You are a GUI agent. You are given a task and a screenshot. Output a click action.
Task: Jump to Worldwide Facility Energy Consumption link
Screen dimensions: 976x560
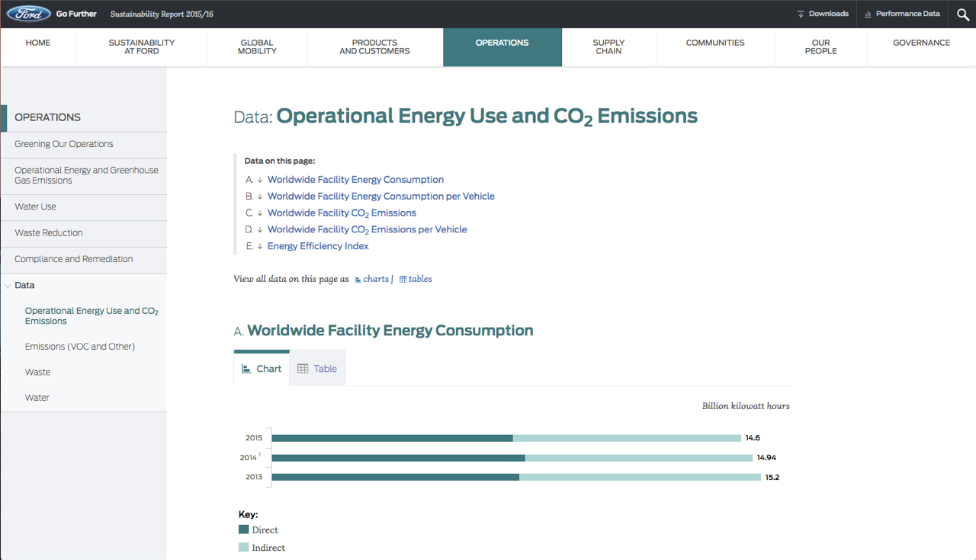pos(355,180)
